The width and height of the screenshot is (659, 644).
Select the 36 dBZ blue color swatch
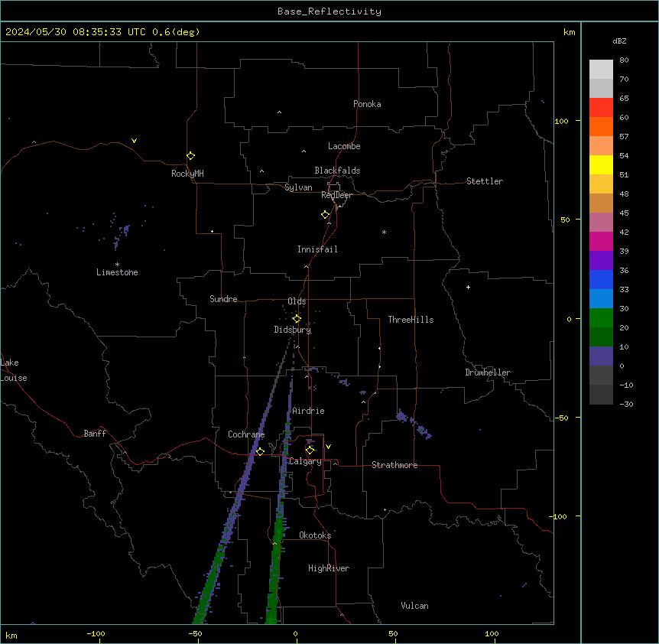[601, 279]
